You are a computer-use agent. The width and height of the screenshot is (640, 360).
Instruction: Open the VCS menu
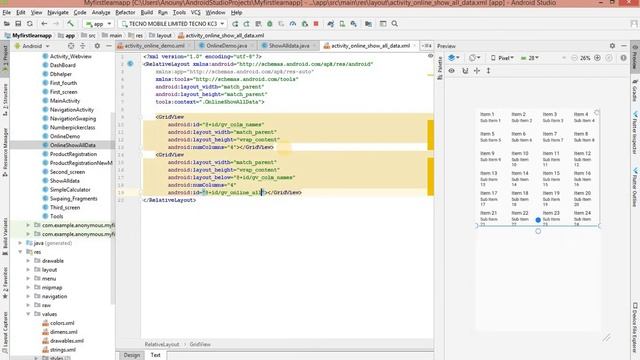pyautogui.click(x=196, y=13)
